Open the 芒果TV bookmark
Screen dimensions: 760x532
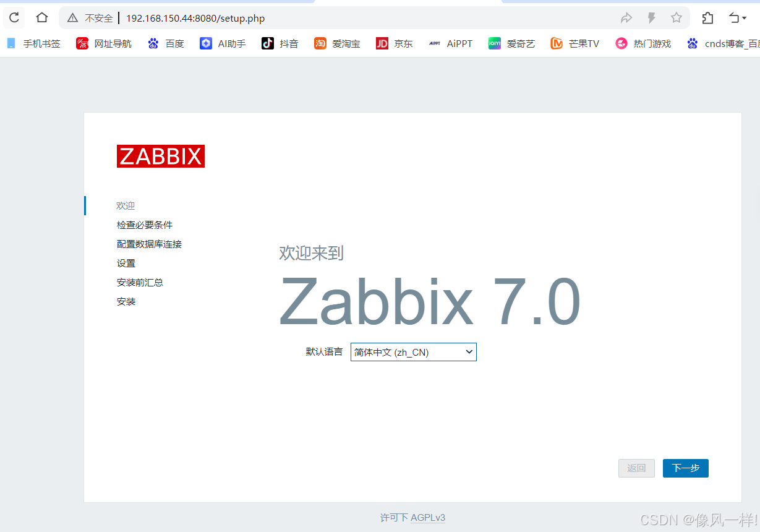pos(575,43)
